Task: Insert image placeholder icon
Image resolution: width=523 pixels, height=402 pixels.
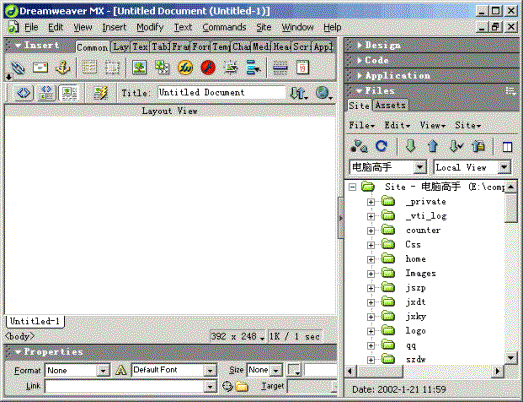Action: 162,68
